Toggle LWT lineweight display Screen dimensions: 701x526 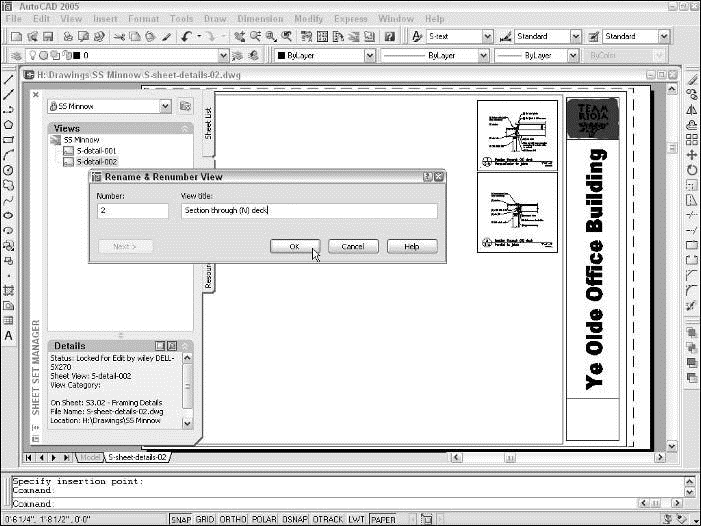coord(356,519)
